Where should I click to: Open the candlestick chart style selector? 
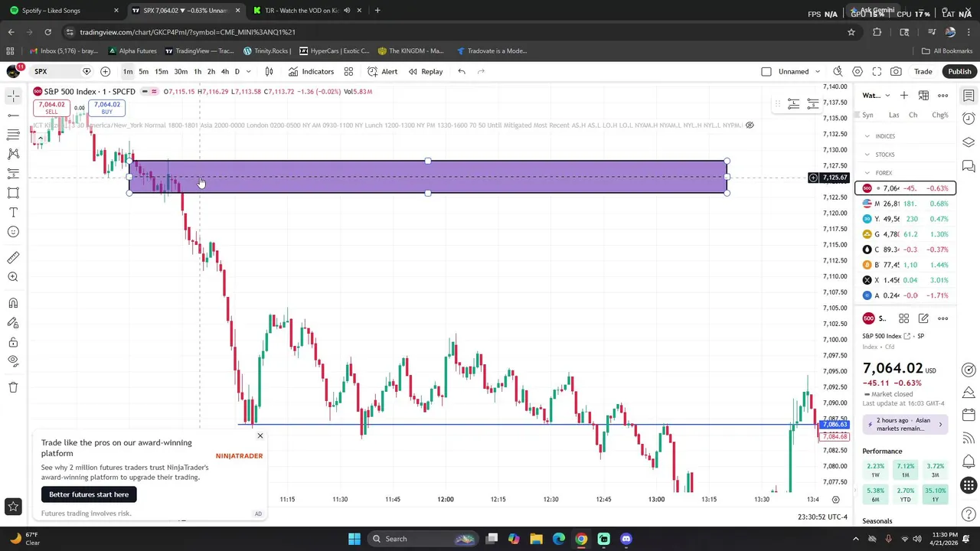pyautogui.click(x=269, y=72)
